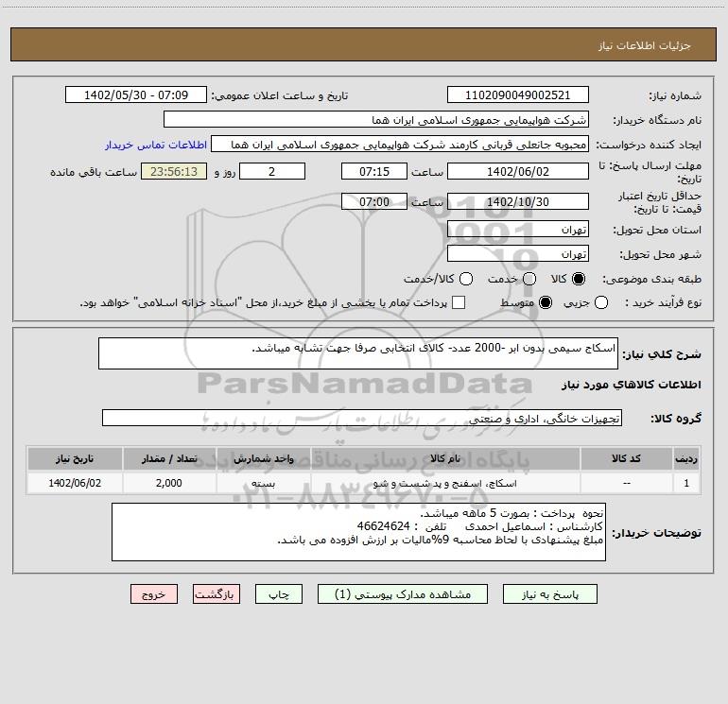728x704 pixels.
Task: Click the استان محل تحویل field تهران
Action: tap(518, 229)
